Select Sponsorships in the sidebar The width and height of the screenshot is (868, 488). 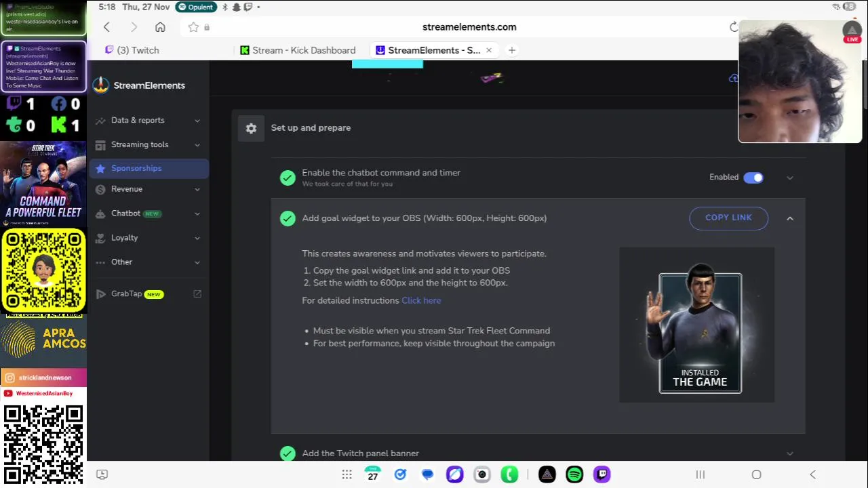(149, 168)
